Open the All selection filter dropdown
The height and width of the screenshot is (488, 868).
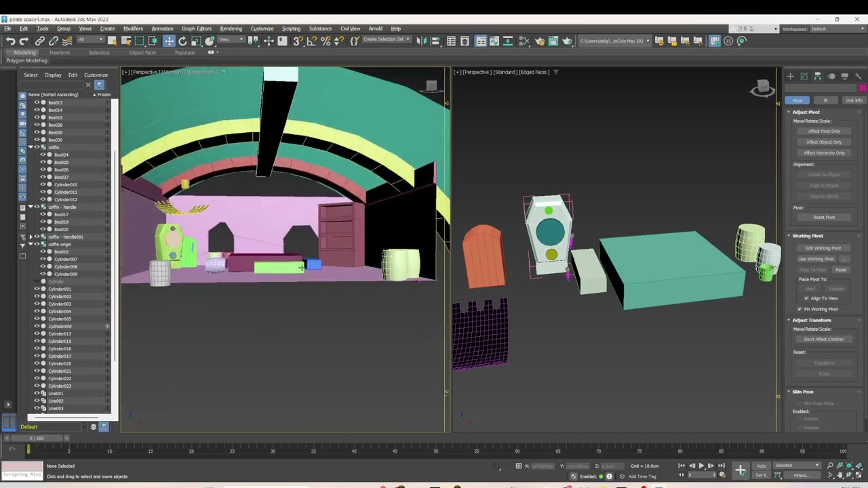click(90, 39)
